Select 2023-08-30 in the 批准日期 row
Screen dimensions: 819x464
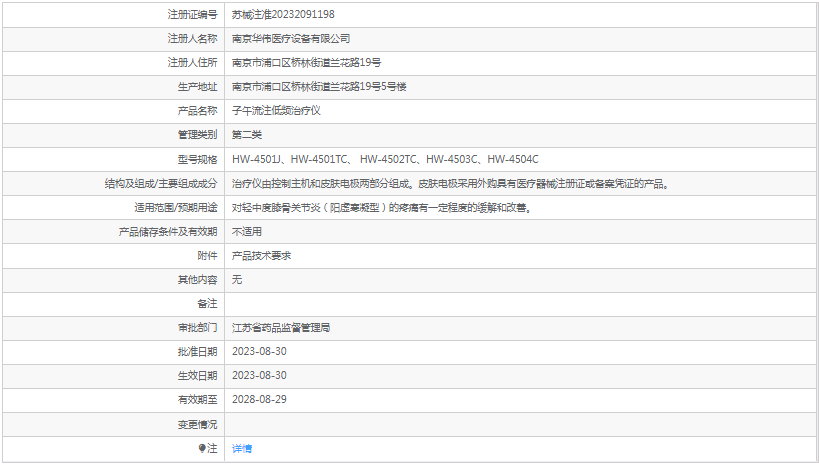pyautogui.click(x=259, y=352)
